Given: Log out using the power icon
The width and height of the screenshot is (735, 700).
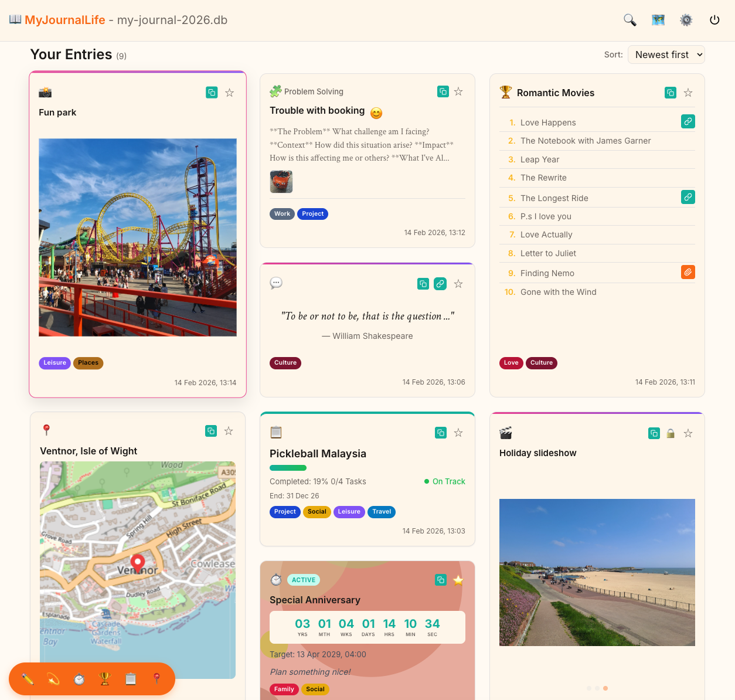Looking at the screenshot, I should coord(714,19).
